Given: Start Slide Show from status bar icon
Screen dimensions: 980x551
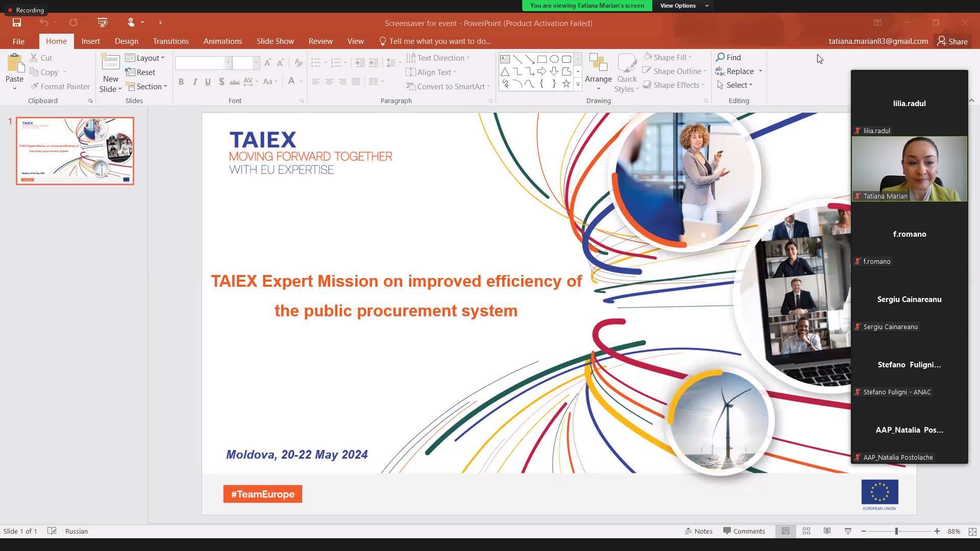Looking at the screenshot, I should 848,531.
